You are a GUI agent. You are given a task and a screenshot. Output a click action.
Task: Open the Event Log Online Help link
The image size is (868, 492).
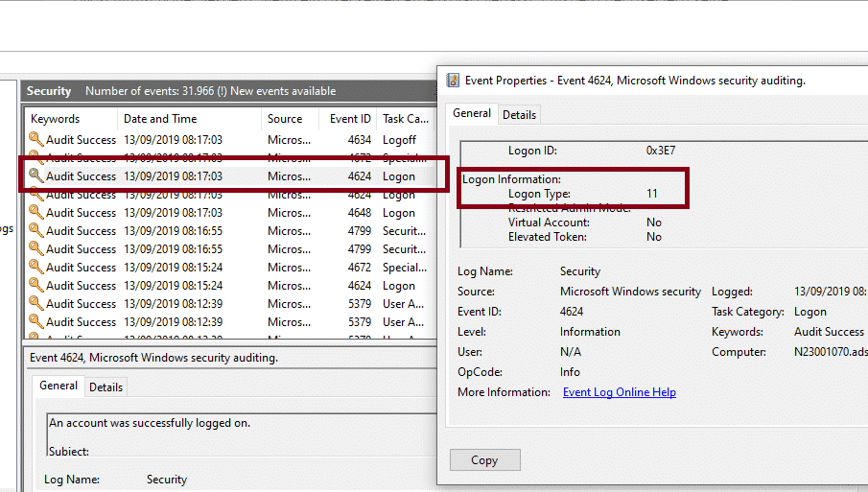[619, 392]
